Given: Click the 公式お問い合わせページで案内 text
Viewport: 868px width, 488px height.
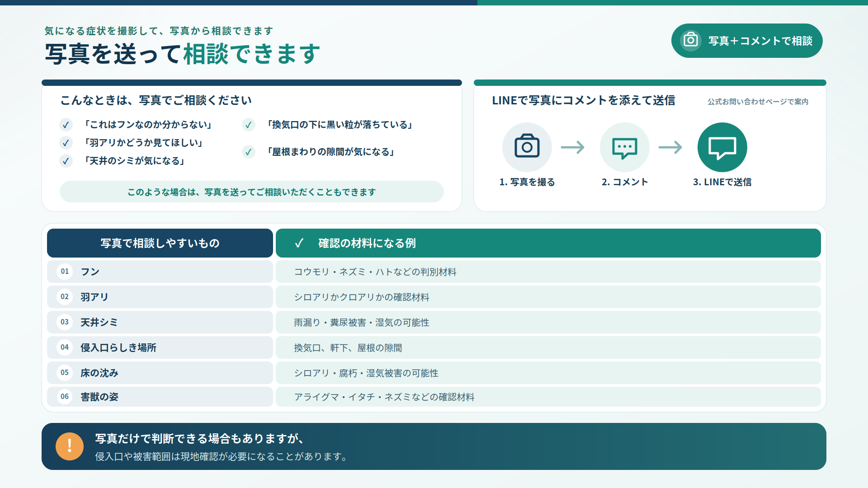Looking at the screenshot, I should point(758,102).
